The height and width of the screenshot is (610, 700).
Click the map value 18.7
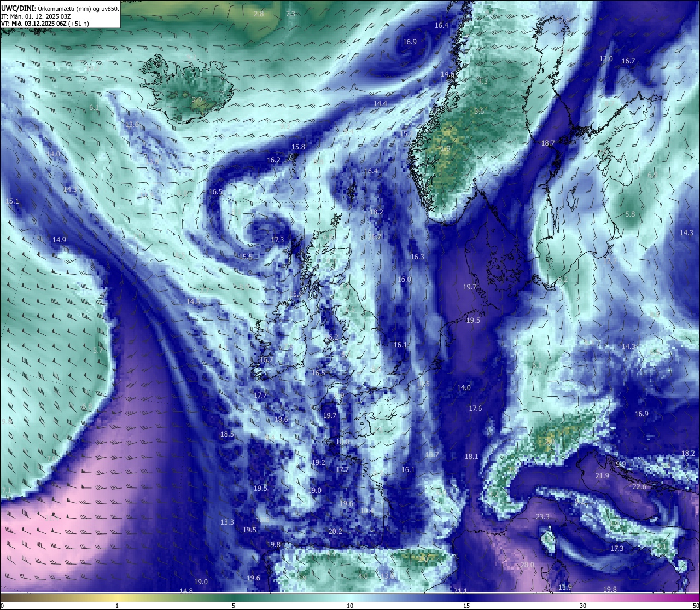tap(548, 143)
